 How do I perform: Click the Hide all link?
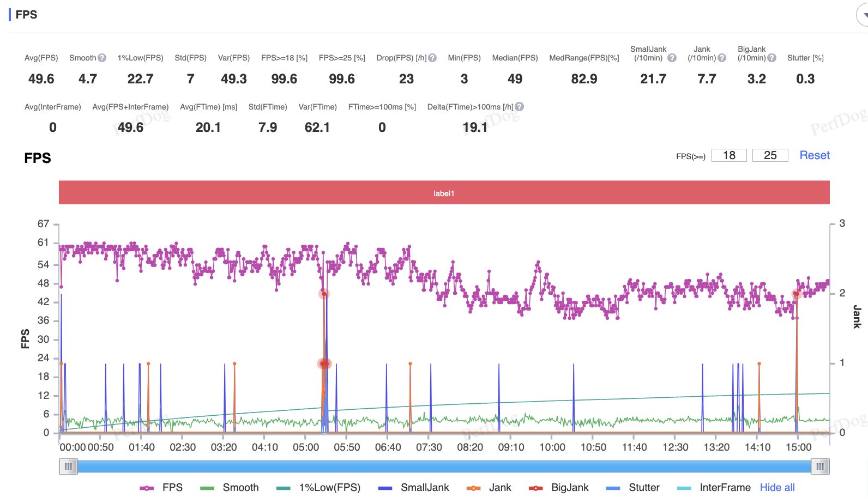tap(777, 488)
